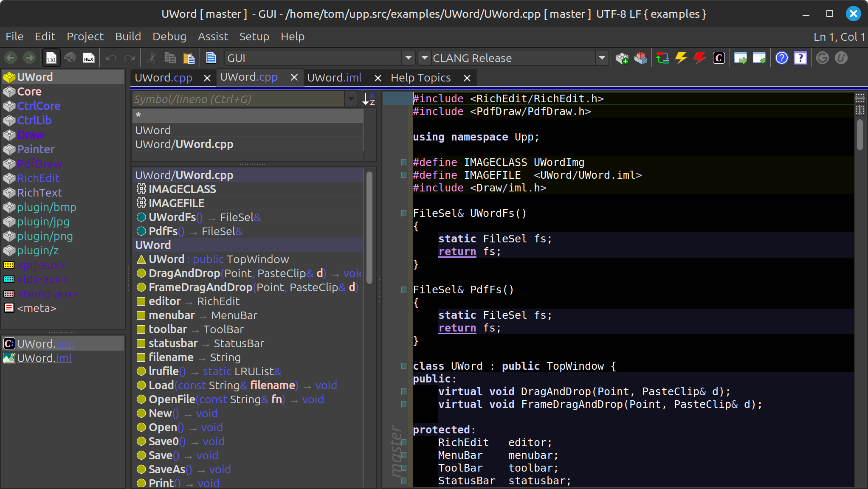
Task: Click the annotation marker beside class UWord line
Action: coord(404,366)
